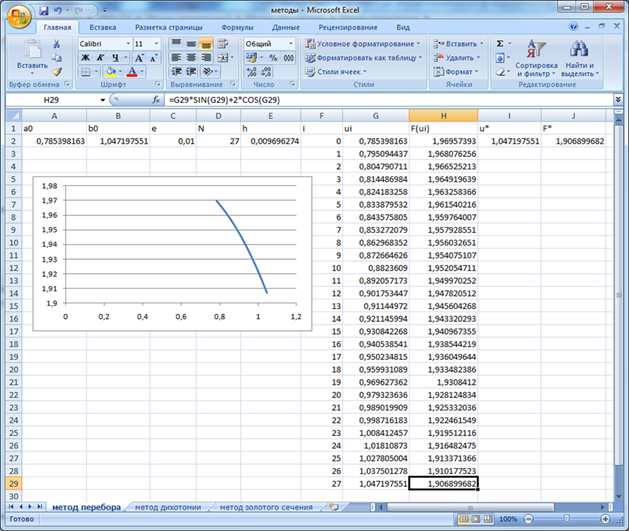Viewport: 629px width, 531px height.
Task: Toggle Bold (Ж) formatting
Action: tap(84, 58)
